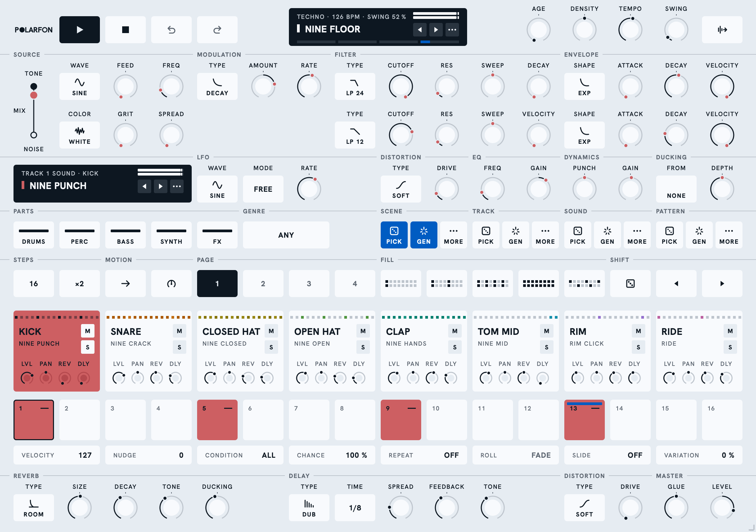Select the SYNTH parts group
Screen dimensions: 756x532
click(x=171, y=235)
